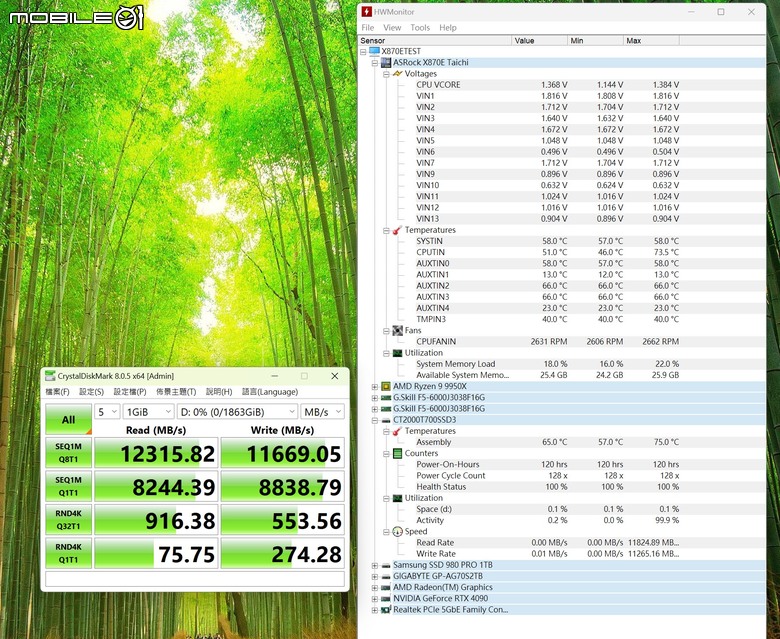Click the CrystalDiskMark title bar app icon
The image size is (780, 639).
click(50, 376)
